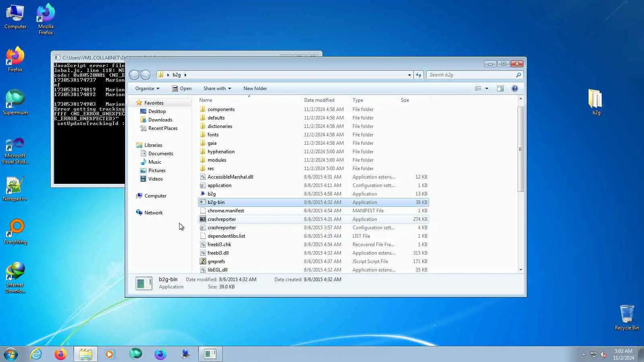Sort files by Name column
Image resolution: width=644 pixels, height=362 pixels.
[x=250, y=100]
